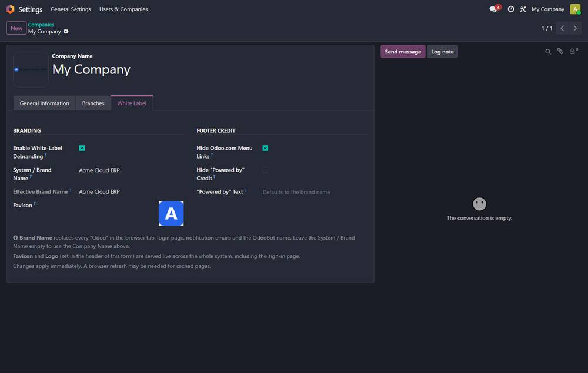Toggle Enable White-Label Debranding checkbox
Image resolution: width=588 pixels, height=373 pixels.
(x=82, y=148)
